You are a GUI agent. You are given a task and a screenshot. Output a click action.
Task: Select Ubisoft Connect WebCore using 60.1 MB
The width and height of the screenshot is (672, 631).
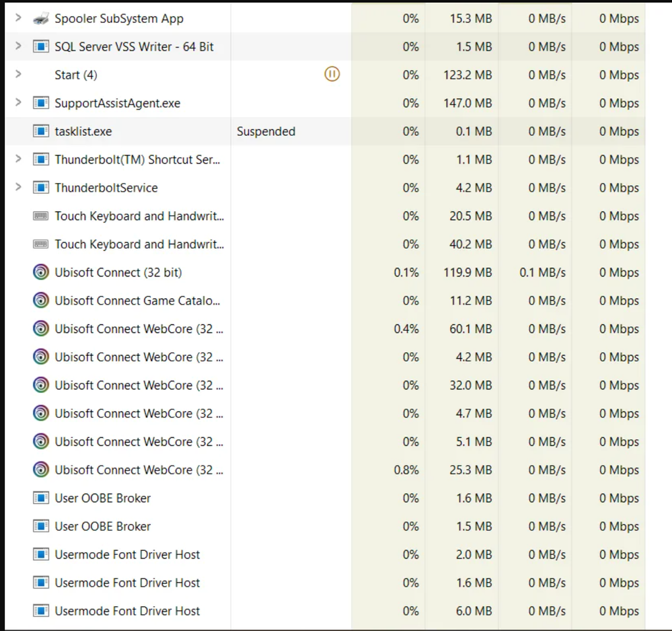point(139,329)
